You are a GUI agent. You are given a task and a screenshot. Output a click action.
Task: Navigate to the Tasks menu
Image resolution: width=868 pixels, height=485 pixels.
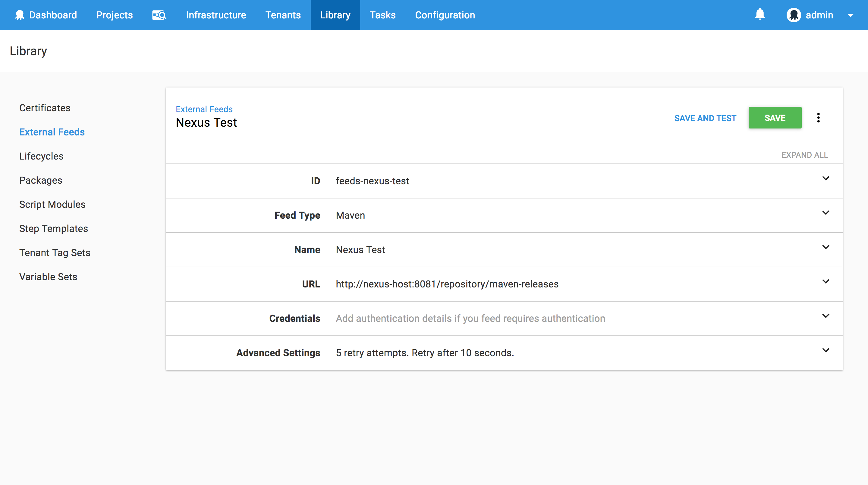382,15
